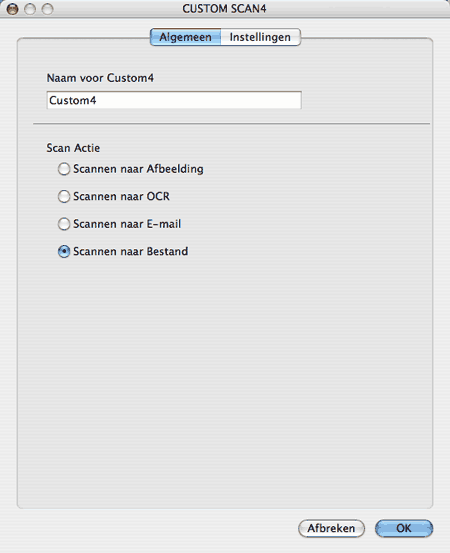450x553 pixels.
Task: Cancel with the Afbreken button
Action: point(331,528)
